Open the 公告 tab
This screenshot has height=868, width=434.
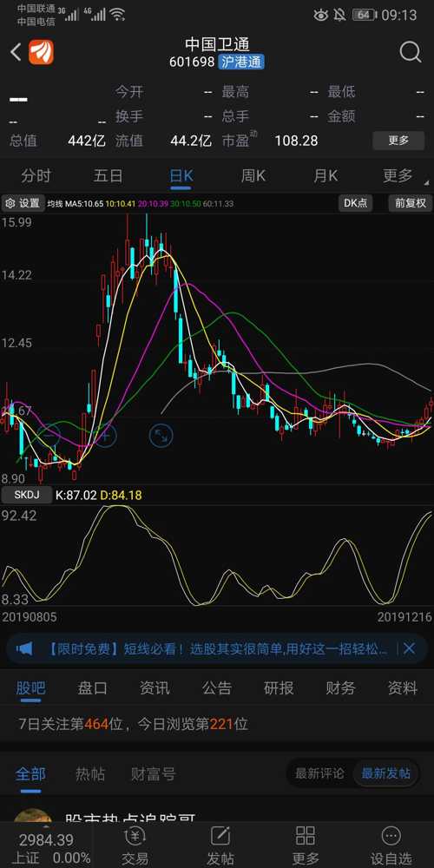216,688
